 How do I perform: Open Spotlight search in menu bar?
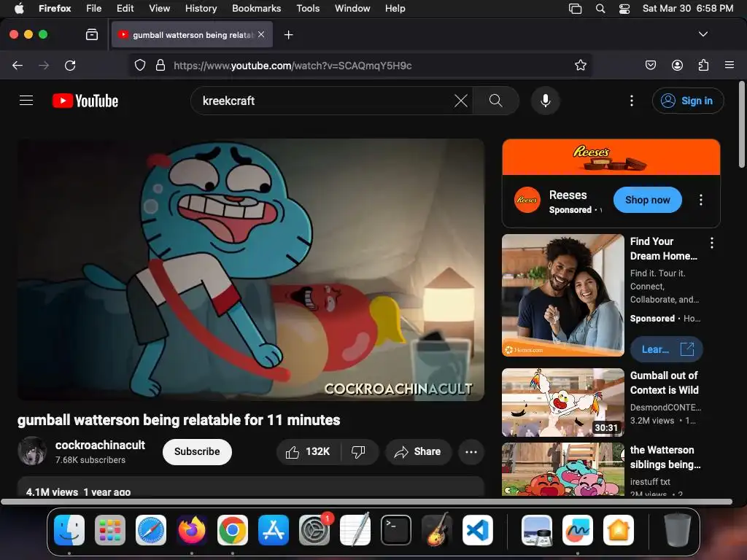[600, 8]
